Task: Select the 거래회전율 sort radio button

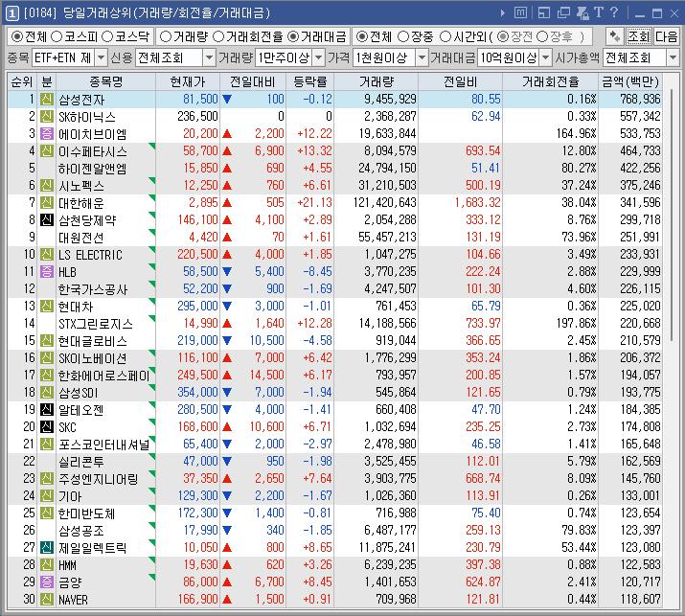Action: 218,36
